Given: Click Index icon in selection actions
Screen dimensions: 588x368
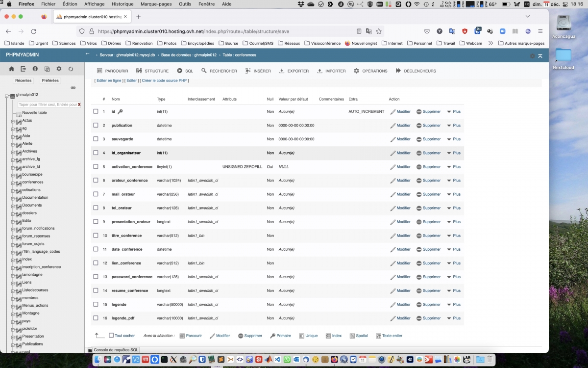Looking at the screenshot, I should (328, 336).
